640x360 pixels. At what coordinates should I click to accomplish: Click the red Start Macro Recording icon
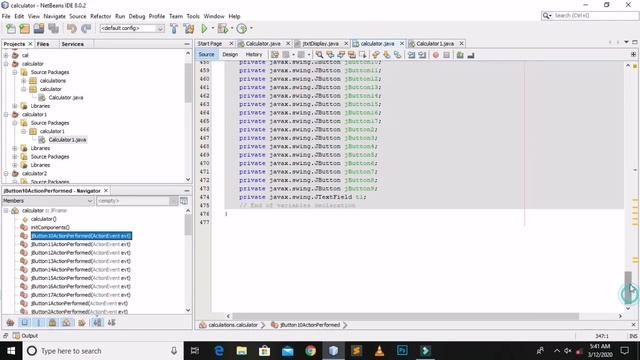[436, 55]
